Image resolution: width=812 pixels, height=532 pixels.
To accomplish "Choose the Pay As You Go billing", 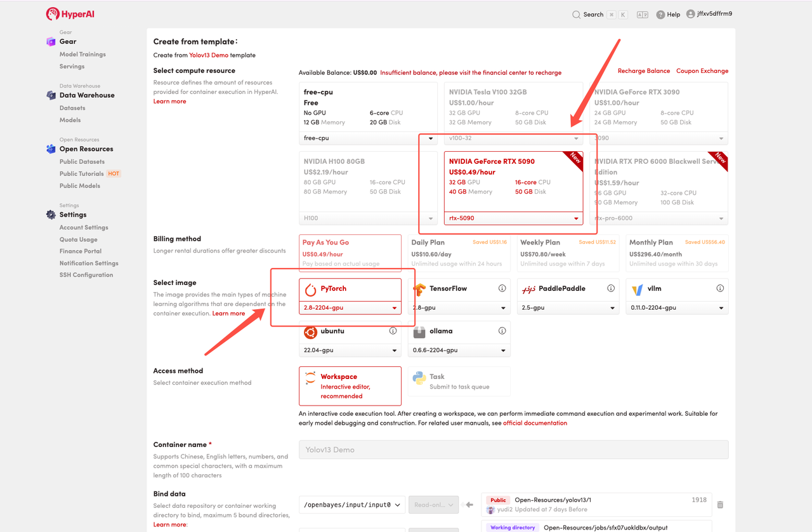I will click(350, 253).
